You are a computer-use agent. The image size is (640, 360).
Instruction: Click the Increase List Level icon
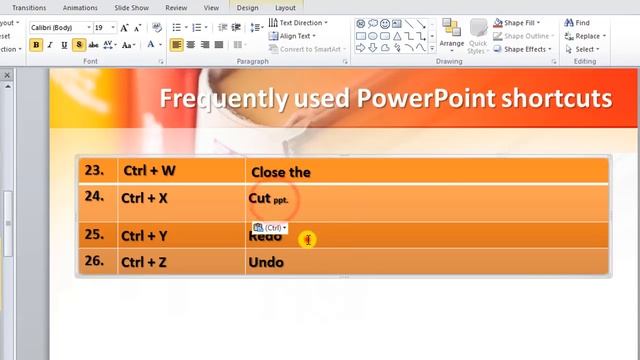tap(236, 27)
